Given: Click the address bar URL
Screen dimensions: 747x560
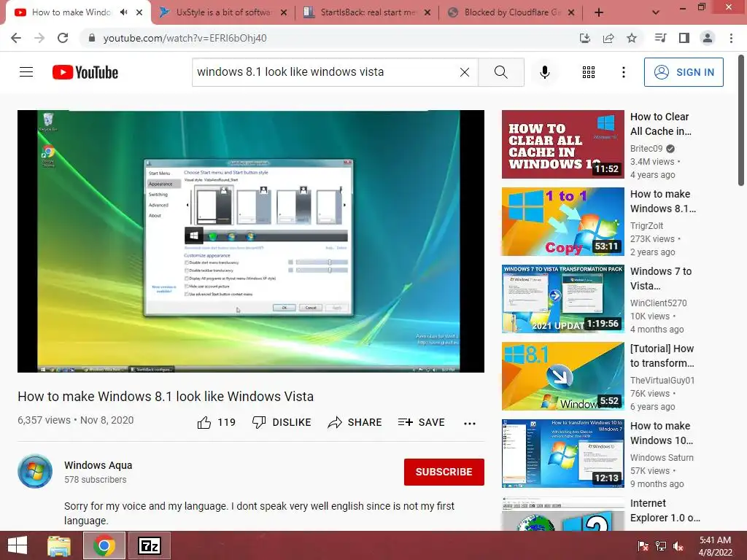Looking at the screenshot, I should tap(185, 38).
